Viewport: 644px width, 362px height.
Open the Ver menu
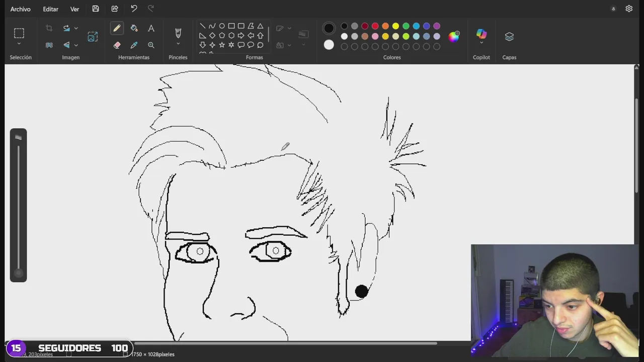(x=74, y=9)
